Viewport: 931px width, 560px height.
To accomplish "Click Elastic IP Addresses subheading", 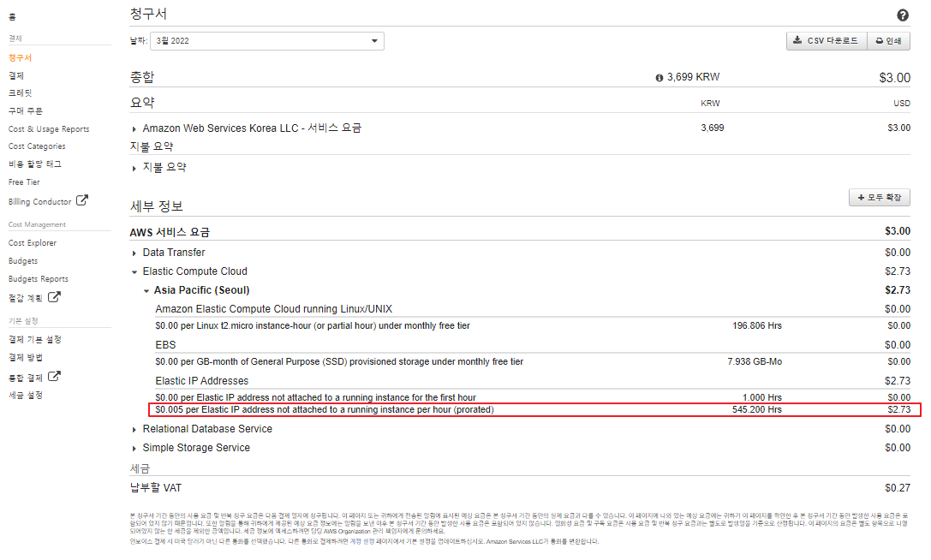I will [202, 381].
